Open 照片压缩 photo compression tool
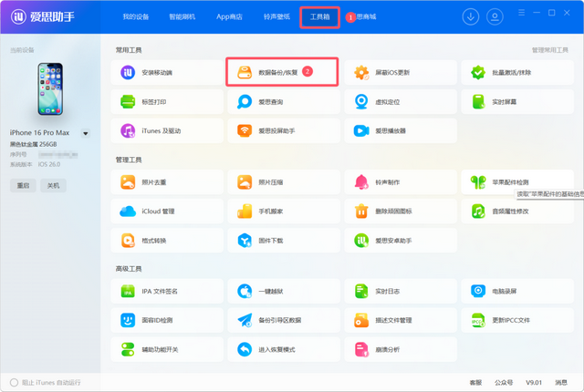 [x=284, y=182]
